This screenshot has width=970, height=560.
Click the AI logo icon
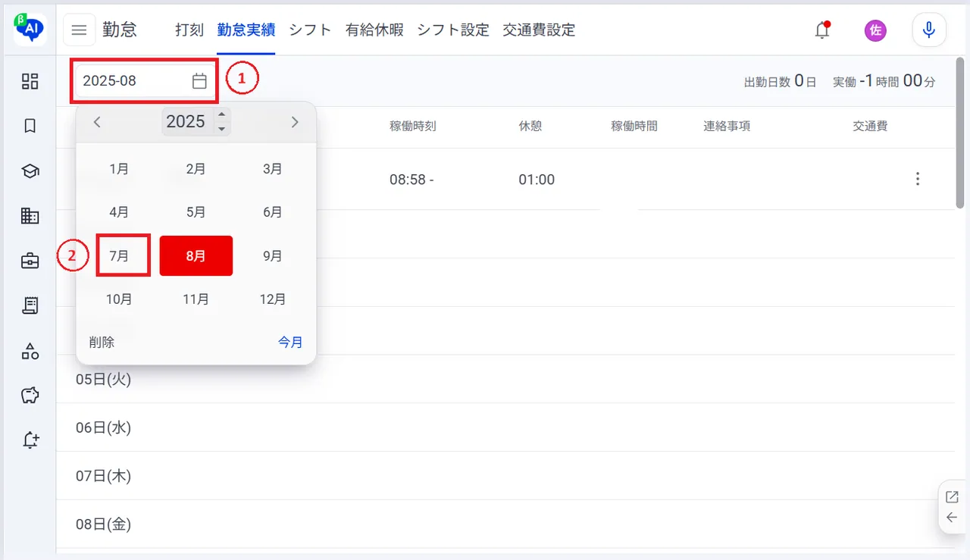(30, 29)
